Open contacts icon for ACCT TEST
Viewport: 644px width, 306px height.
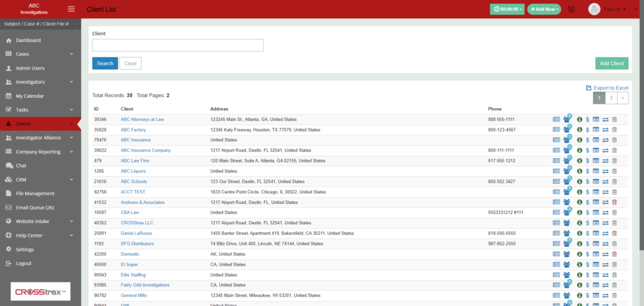coord(567,192)
